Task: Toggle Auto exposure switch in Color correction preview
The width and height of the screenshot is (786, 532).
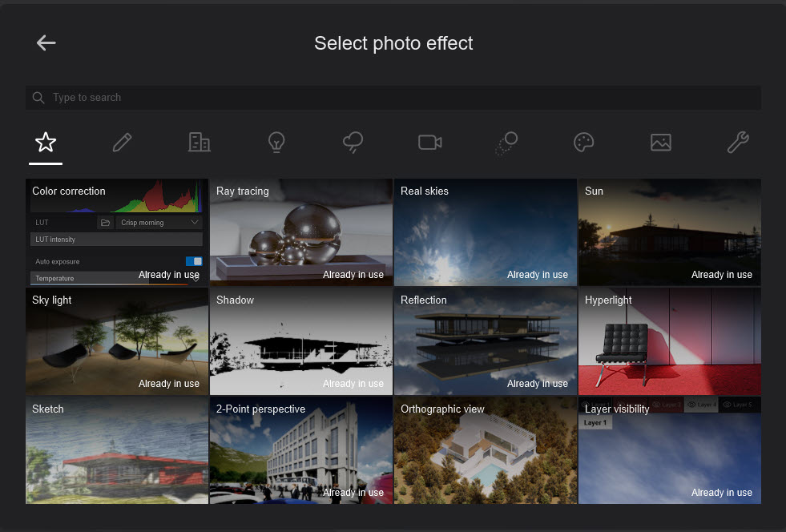Action: (x=194, y=261)
